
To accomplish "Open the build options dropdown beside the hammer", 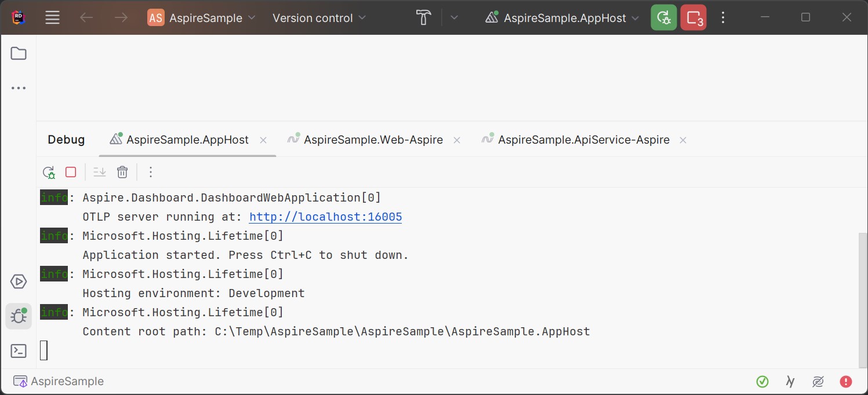I will [454, 17].
